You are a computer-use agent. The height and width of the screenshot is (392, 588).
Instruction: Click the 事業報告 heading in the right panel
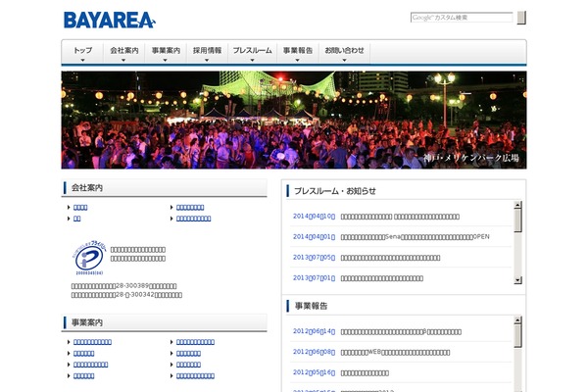(311, 306)
